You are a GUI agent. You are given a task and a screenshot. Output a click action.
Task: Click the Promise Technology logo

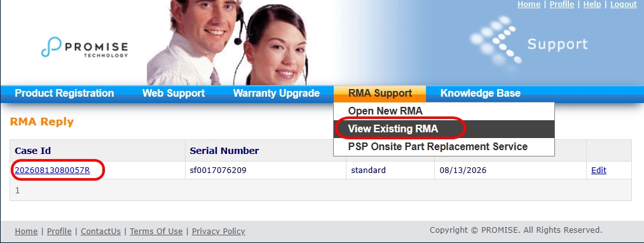click(x=85, y=47)
